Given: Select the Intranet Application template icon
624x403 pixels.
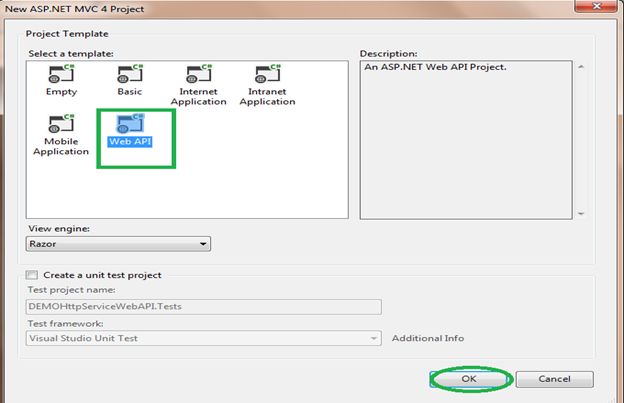Looking at the screenshot, I should [268, 74].
